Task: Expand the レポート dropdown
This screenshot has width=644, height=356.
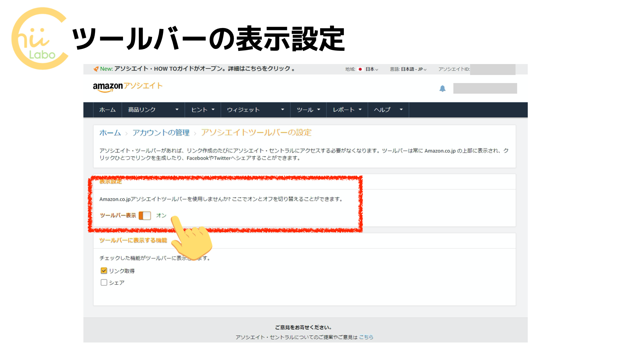Action: [x=346, y=110]
